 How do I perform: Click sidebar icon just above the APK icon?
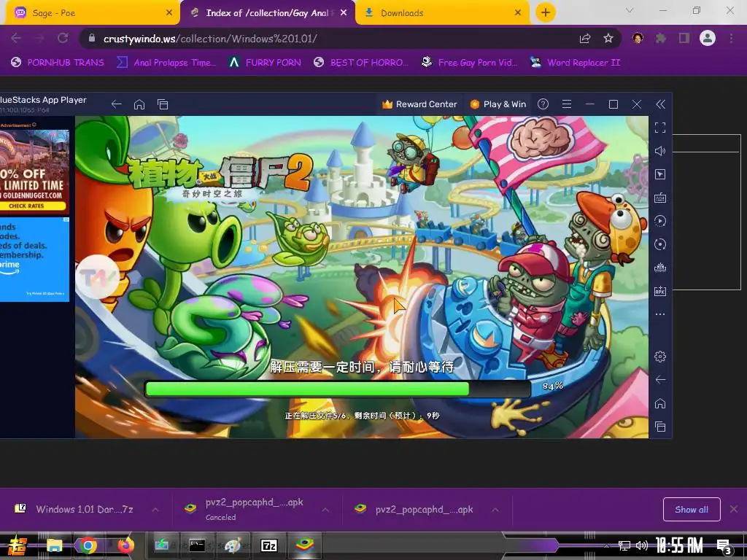tap(659, 268)
